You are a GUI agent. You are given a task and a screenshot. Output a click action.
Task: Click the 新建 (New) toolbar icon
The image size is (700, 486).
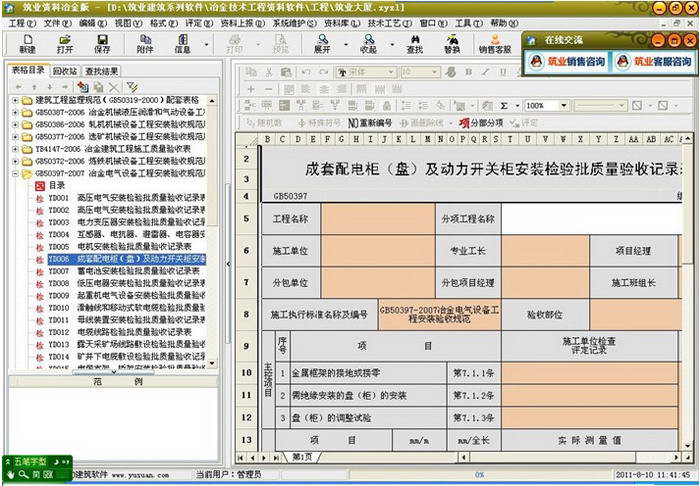pyautogui.click(x=27, y=43)
